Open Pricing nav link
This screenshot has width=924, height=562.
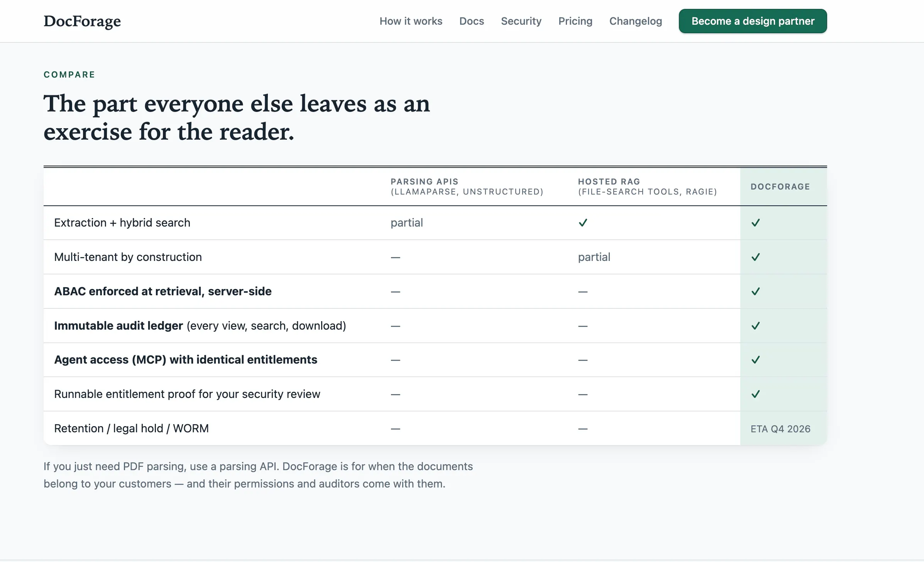click(x=575, y=21)
